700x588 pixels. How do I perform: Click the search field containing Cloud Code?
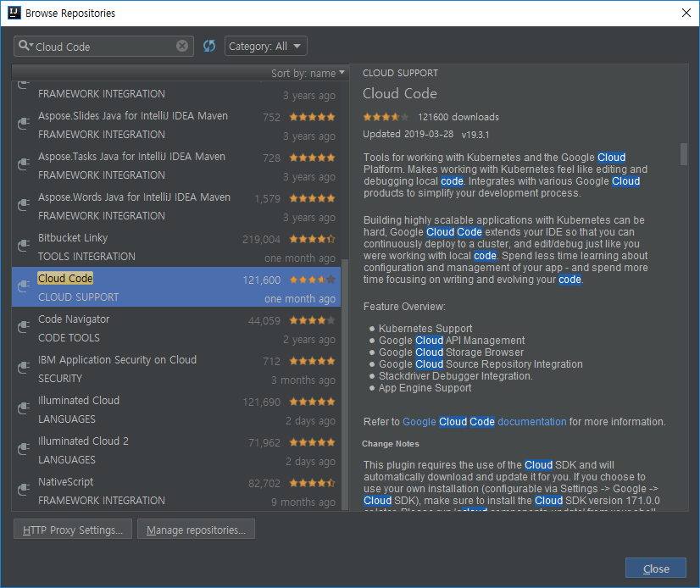(x=103, y=47)
